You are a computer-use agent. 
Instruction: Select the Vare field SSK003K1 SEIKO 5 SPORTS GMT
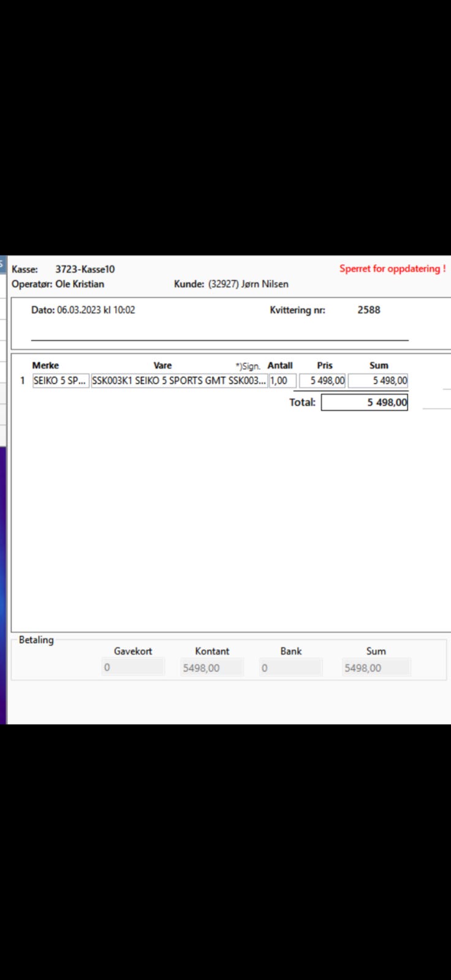(180, 380)
